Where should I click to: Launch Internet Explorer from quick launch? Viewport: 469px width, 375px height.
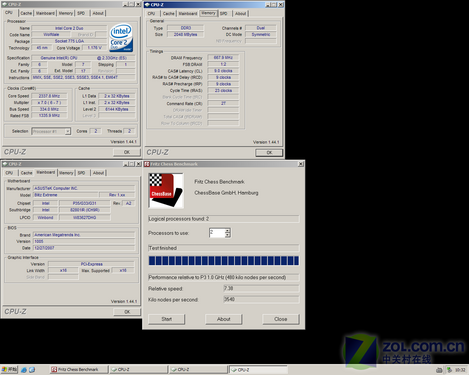[24, 370]
